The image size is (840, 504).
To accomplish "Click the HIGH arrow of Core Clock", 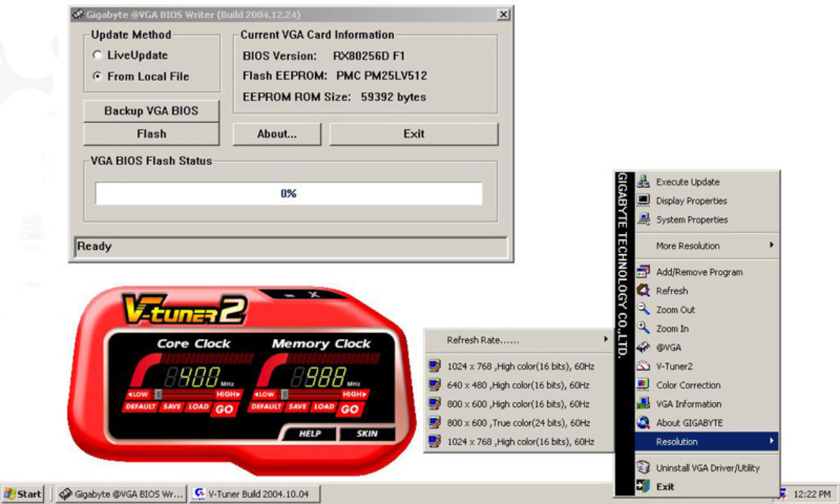I will [x=229, y=394].
